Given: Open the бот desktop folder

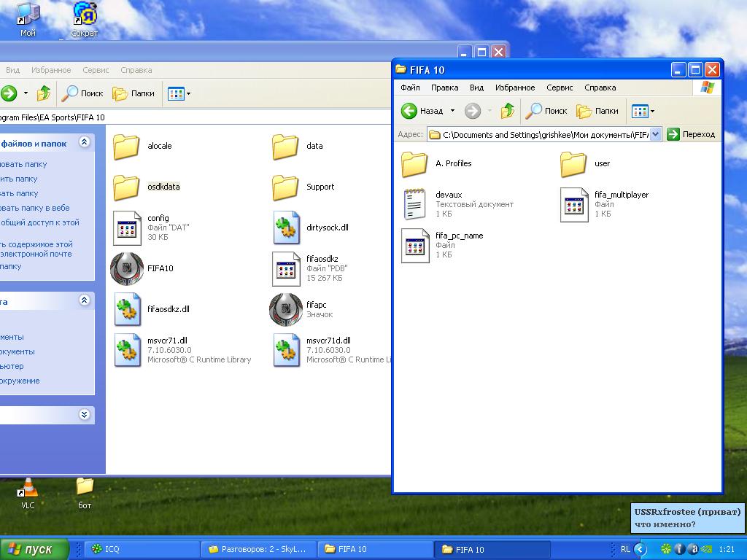Looking at the screenshot, I should [85, 494].
